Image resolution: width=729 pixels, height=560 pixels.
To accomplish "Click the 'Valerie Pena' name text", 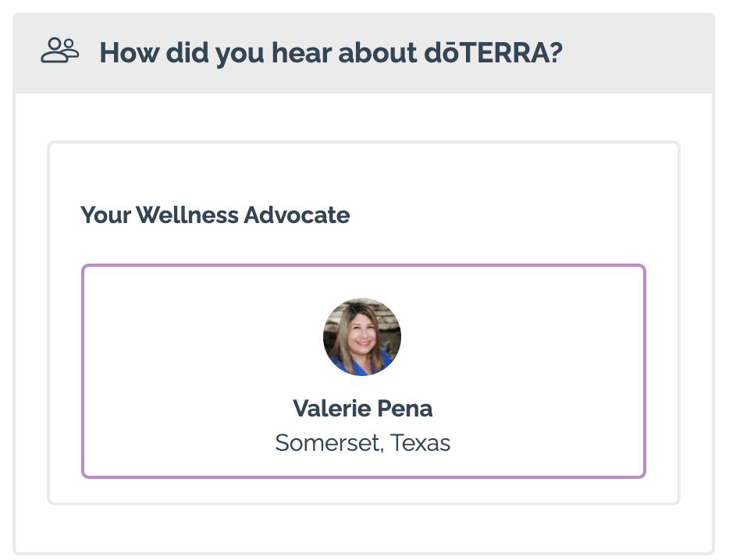I will (363, 409).
